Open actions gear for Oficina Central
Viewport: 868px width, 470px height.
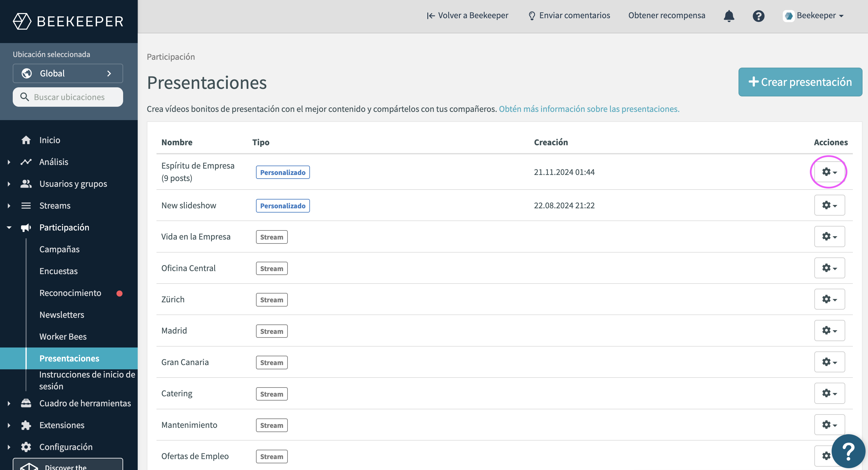829,268
